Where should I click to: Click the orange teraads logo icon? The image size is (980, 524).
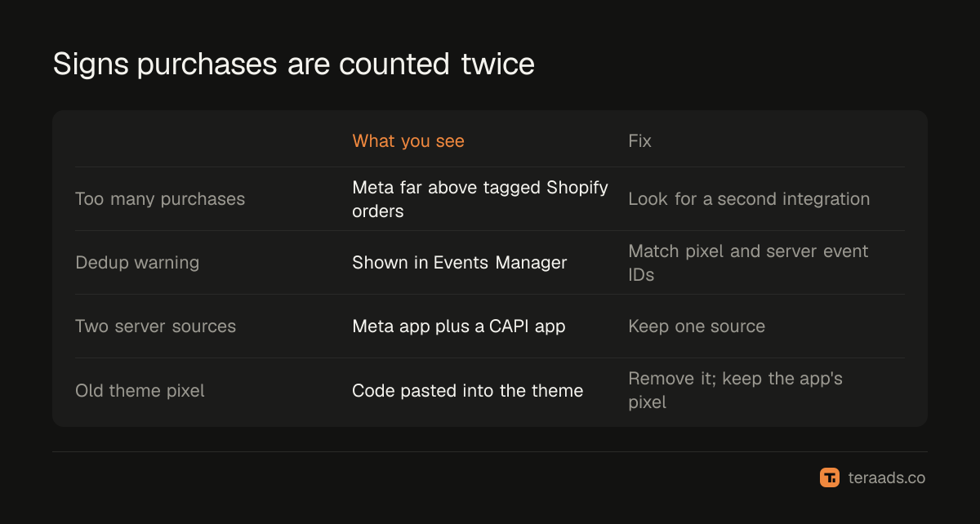pos(830,477)
